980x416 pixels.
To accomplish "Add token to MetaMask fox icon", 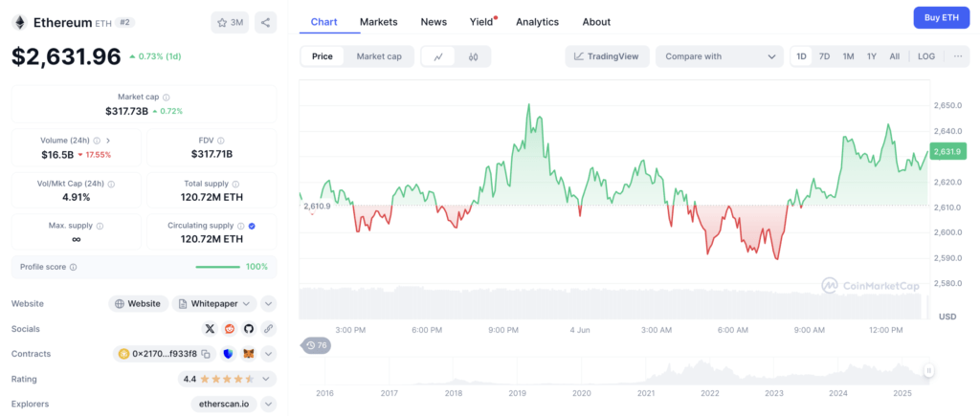I will tap(249, 354).
